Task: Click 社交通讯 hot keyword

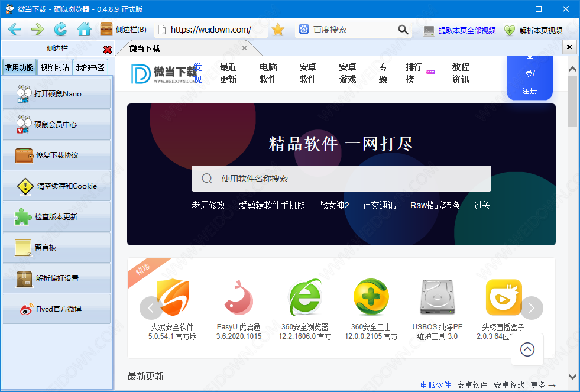Action: (379, 206)
